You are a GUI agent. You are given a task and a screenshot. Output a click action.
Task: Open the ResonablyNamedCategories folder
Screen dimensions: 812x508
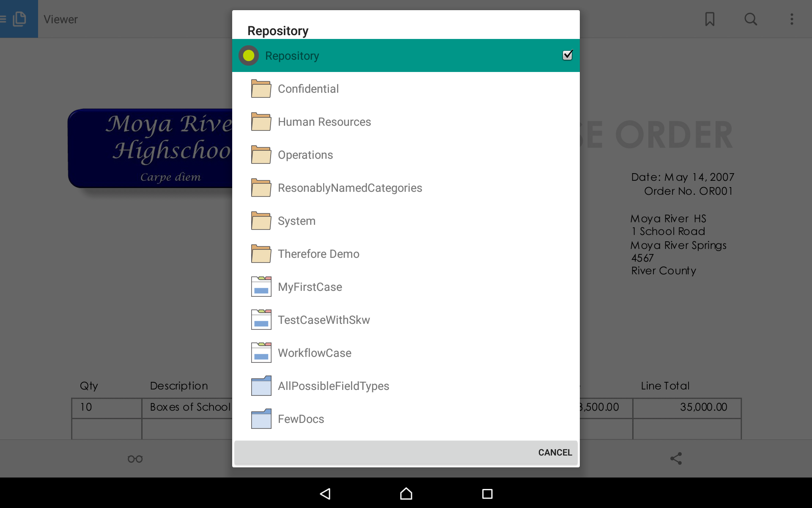tap(350, 188)
